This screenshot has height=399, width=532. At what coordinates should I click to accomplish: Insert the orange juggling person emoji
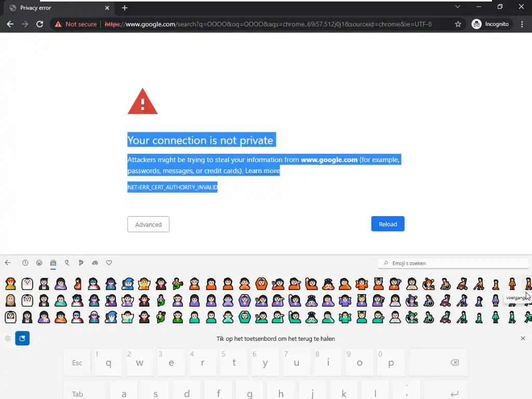pyautogui.click(x=429, y=284)
